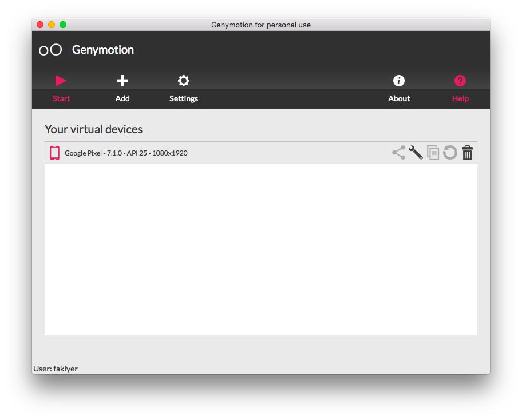522x420 pixels.
Task: Minimize the Genymotion window
Action: [x=52, y=25]
